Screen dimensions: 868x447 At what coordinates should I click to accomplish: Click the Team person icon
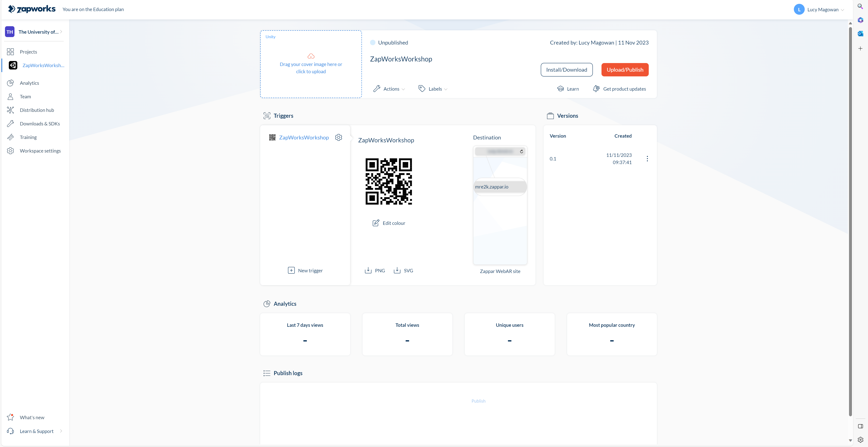[10, 97]
